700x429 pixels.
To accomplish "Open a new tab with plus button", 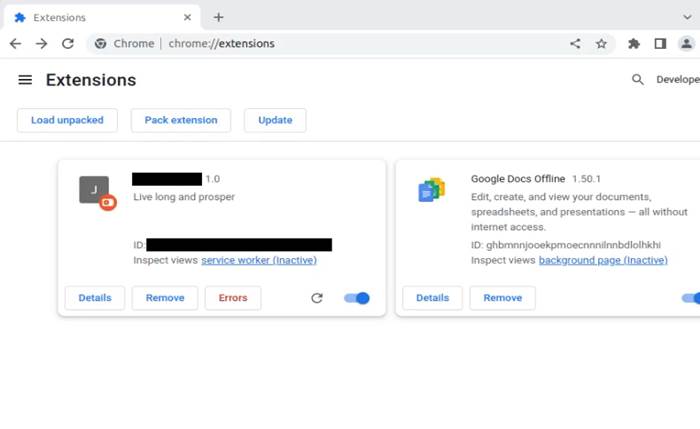I will pos(218,17).
